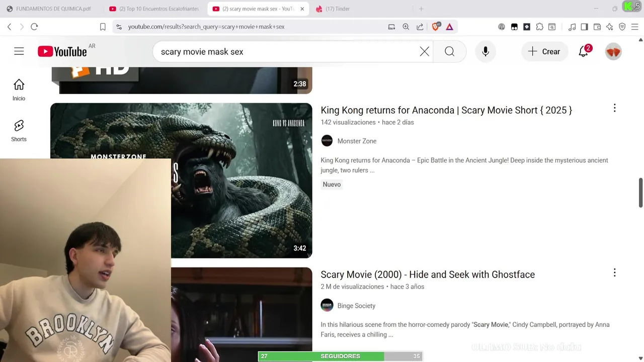Open the extensions puzzle icon
Image resolution: width=644 pixels, height=362 pixels.
tap(539, 27)
